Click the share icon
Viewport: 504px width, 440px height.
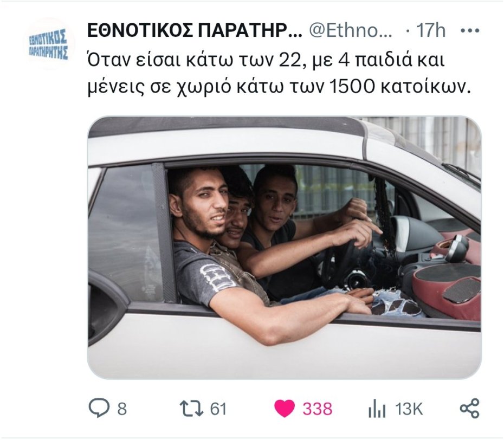470,408
